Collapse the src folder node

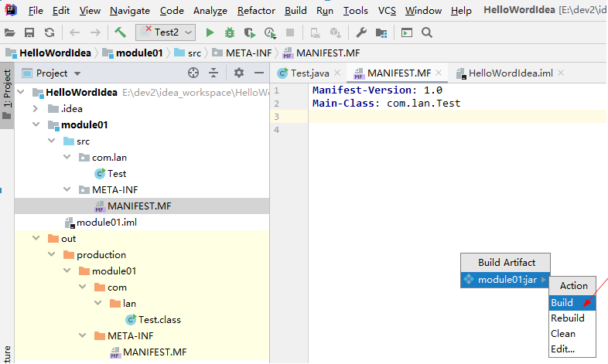point(52,141)
